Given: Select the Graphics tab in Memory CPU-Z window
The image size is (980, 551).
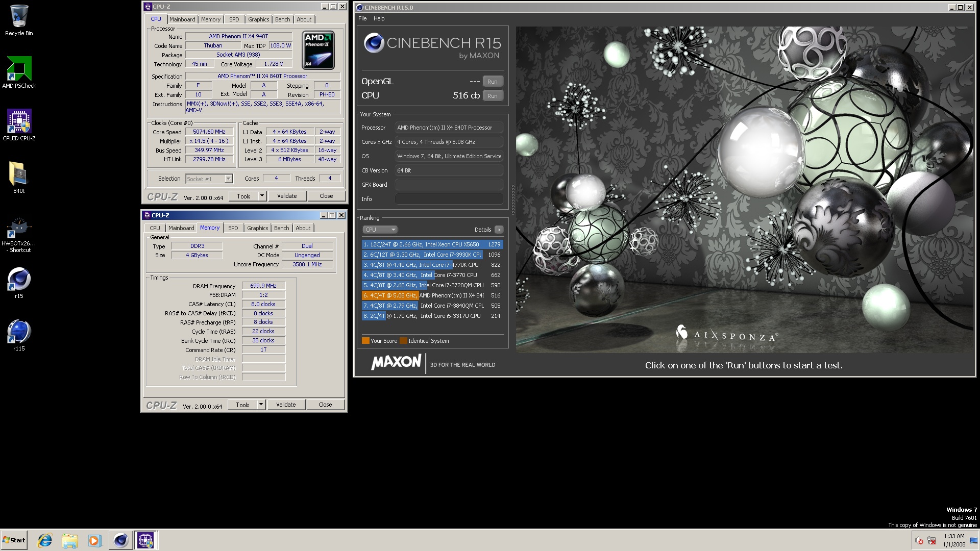Looking at the screenshot, I should coord(258,228).
